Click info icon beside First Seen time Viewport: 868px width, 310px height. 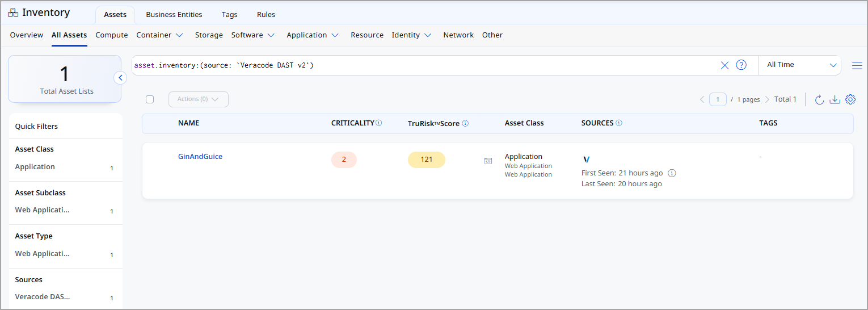pyautogui.click(x=672, y=173)
